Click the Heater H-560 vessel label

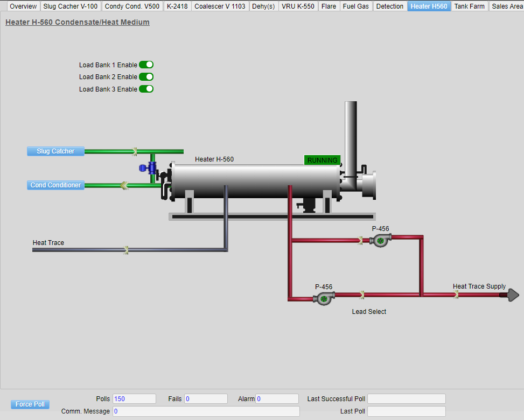click(214, 159)
